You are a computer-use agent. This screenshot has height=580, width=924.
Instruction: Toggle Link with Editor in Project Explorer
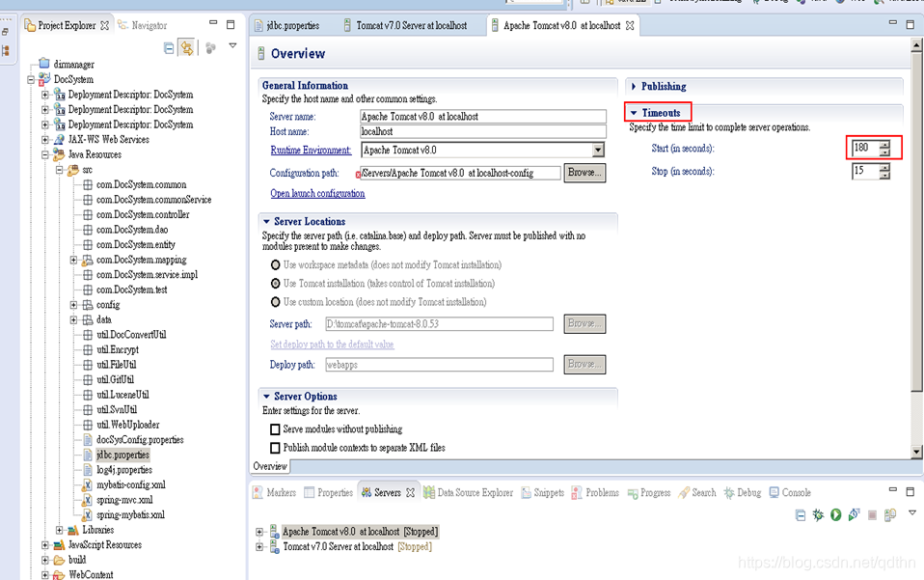[187, 48]
